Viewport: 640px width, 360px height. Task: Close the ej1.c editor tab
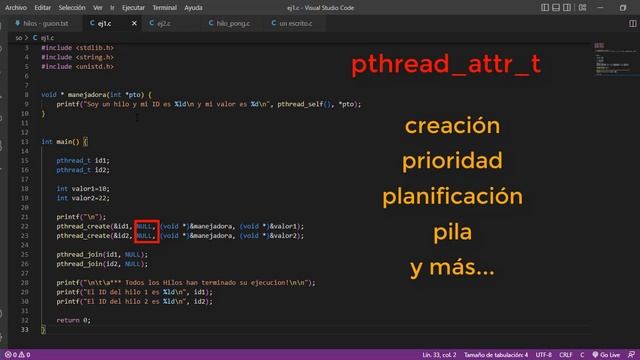pyautogui.click(x=134, y=23)
